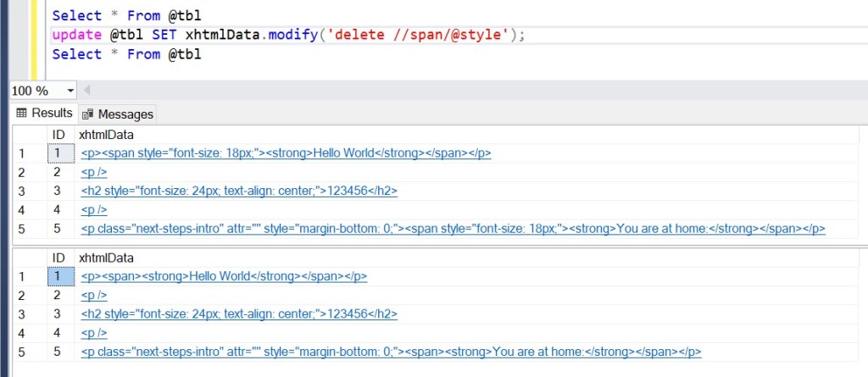Switch to the Messages tab

pos(125,114)
